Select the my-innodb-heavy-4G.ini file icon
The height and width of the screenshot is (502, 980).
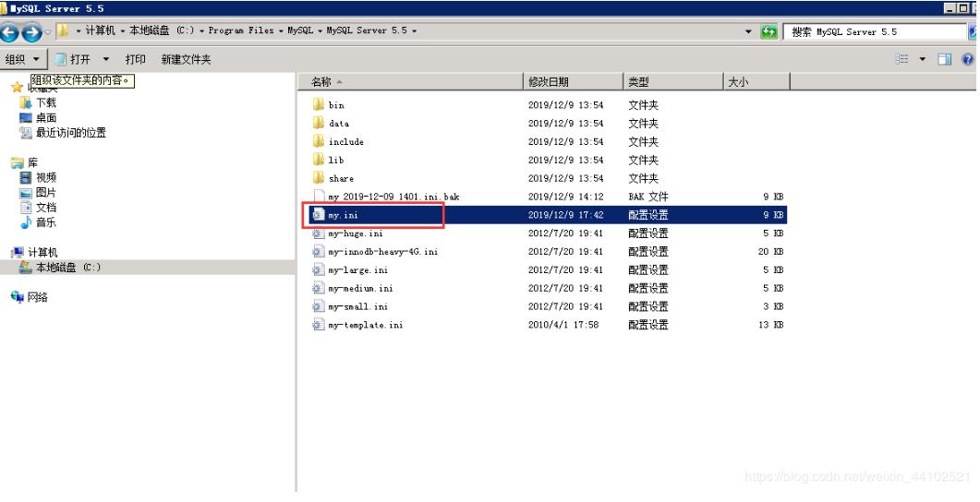(x=319, y=252)
